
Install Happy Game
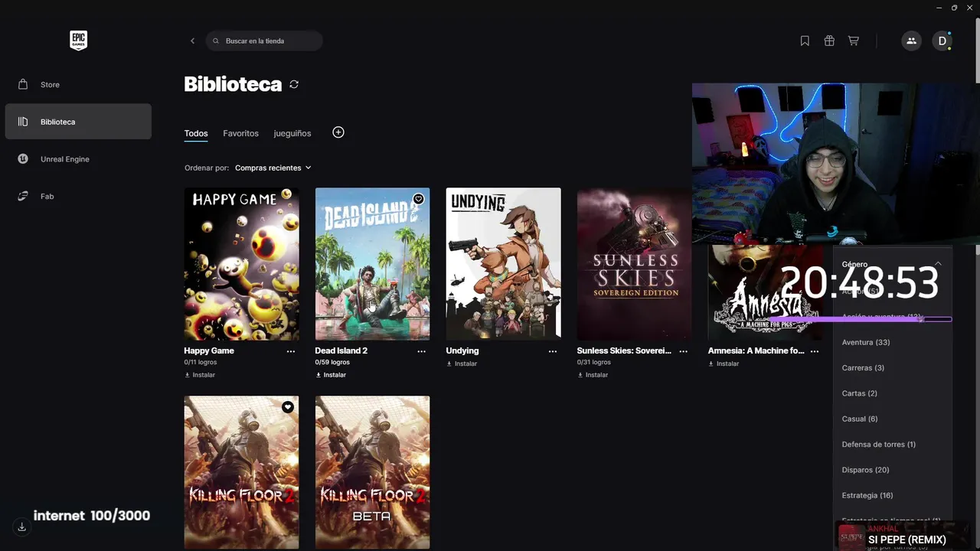(x=200, y=375)
